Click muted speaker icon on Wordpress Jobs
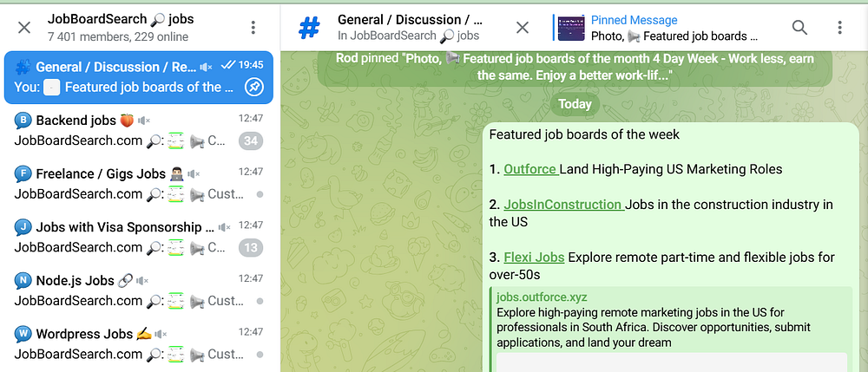The height and width of the screenshot is (372, 868). (161, 334)
